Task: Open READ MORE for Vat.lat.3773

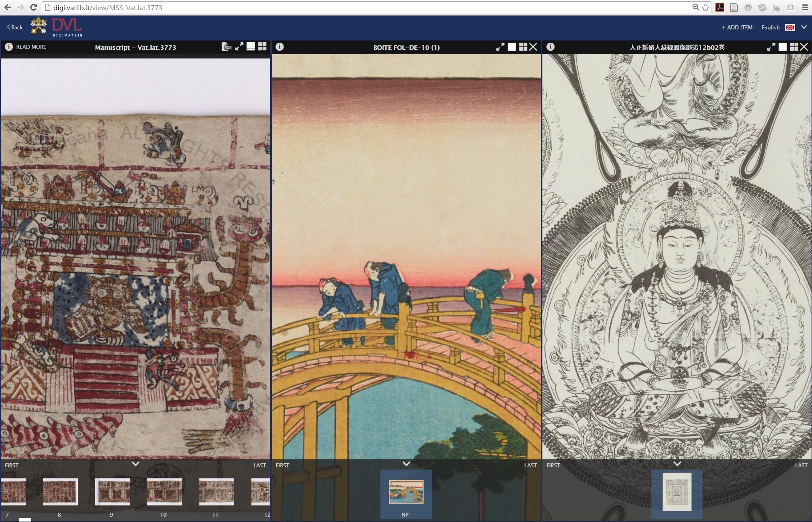Action: pyautogui.click(x=31, y=47)
